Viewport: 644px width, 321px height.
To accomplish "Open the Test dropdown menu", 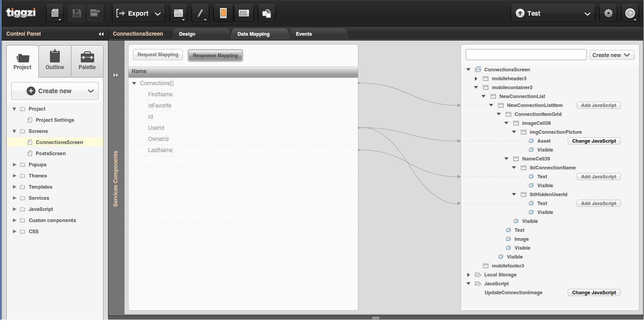I will coord(553,13).
